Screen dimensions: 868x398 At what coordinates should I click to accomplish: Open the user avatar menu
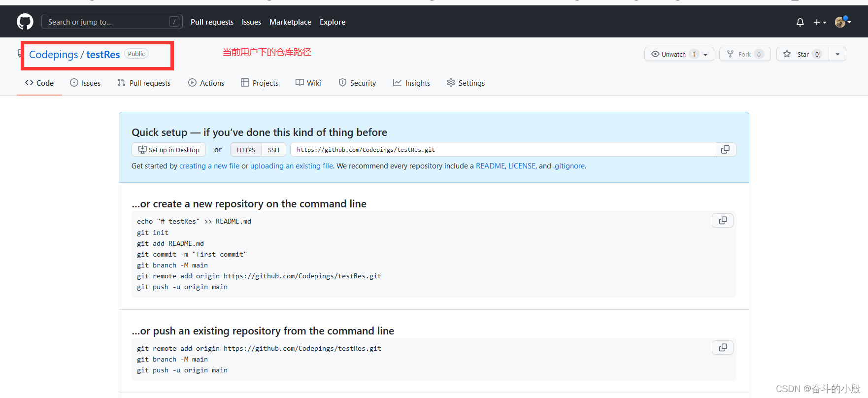[x=843, y=22]
